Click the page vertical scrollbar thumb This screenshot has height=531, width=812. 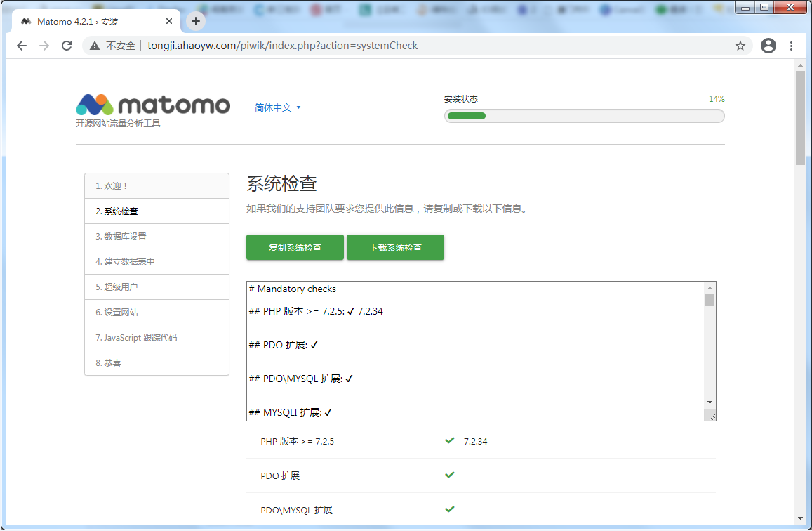coord(800,117)
